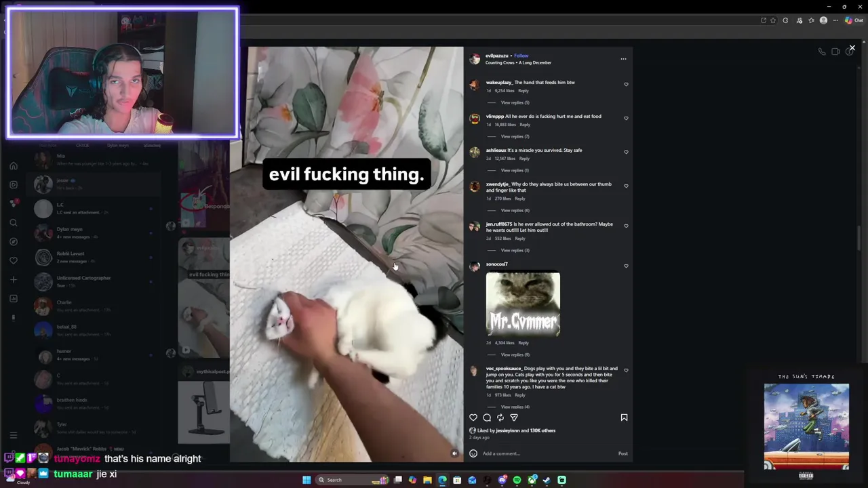Toggle like on sonocosi7 comment
Image resolution: width=868 pixels, height=488 pixels.
tap(626, 266)
